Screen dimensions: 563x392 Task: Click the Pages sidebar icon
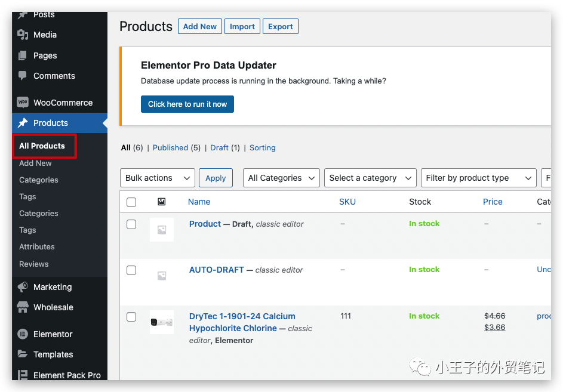[x=23, y=55]
